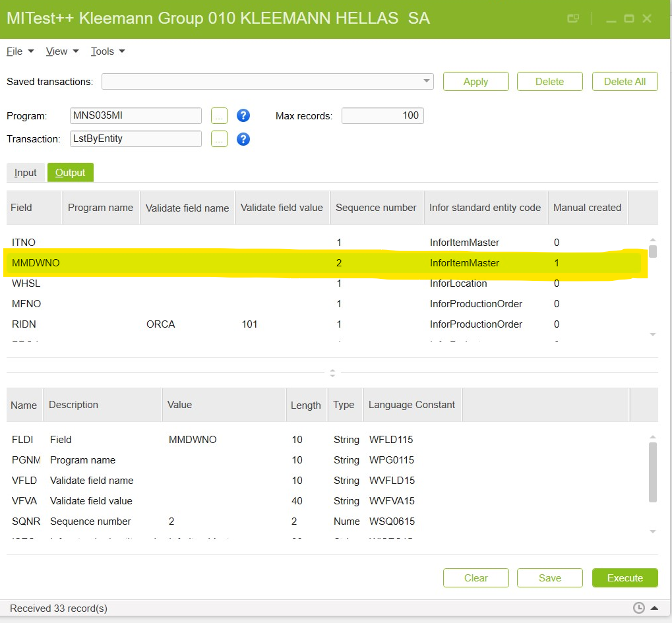This screenshot has height=623, width=672.
Task: Sort by Manual created column header
Action: (x=588, y=208)
